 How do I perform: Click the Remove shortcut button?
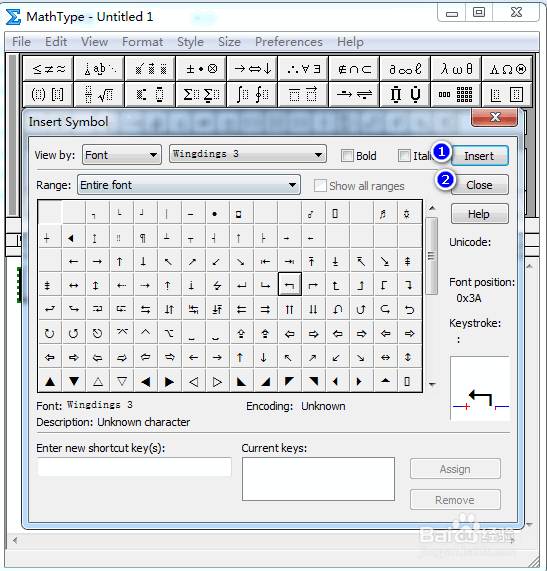(455, 500)
